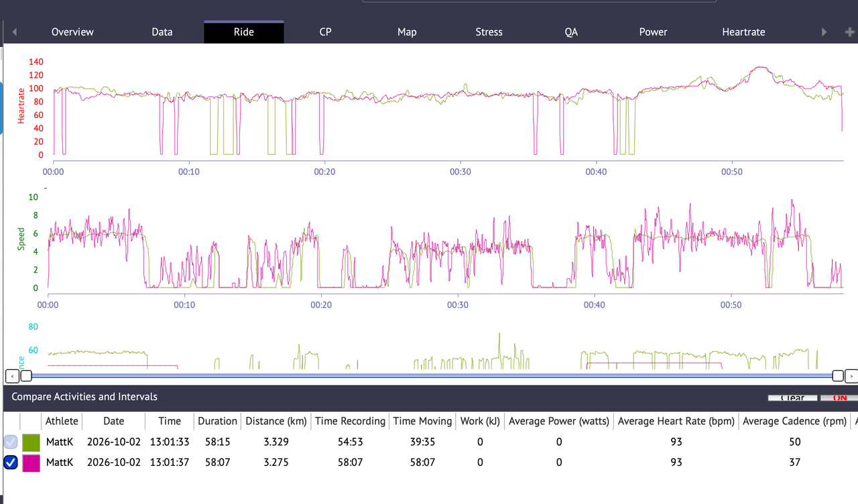858x504 pixels.
Task: Click the right handle of the zoom slider
Action: [837, 376]
